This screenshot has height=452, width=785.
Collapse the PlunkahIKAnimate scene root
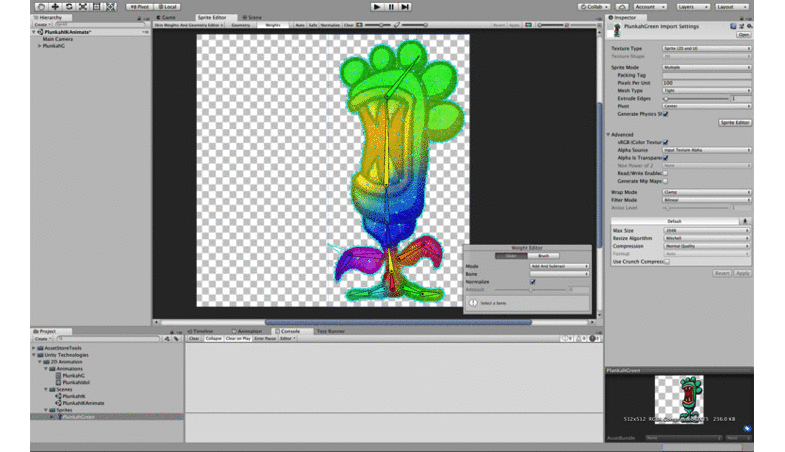pyautogui.click(x=34, y=32)
